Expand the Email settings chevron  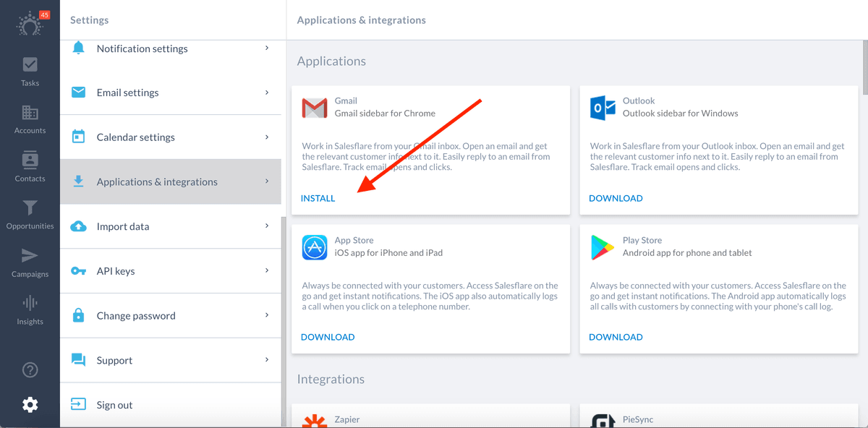tap(267, 93)
